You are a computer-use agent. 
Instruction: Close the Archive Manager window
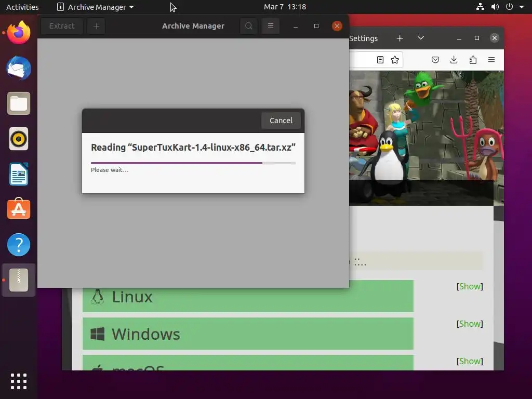pyautogui.click(x=337, y=26)
